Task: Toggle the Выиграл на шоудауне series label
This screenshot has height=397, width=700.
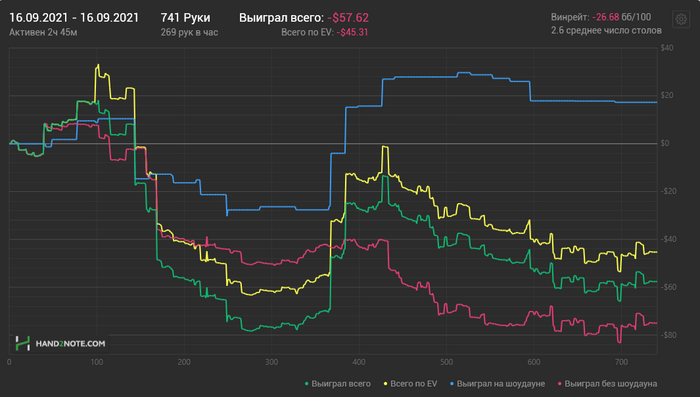Action: [x=501, y=384]
